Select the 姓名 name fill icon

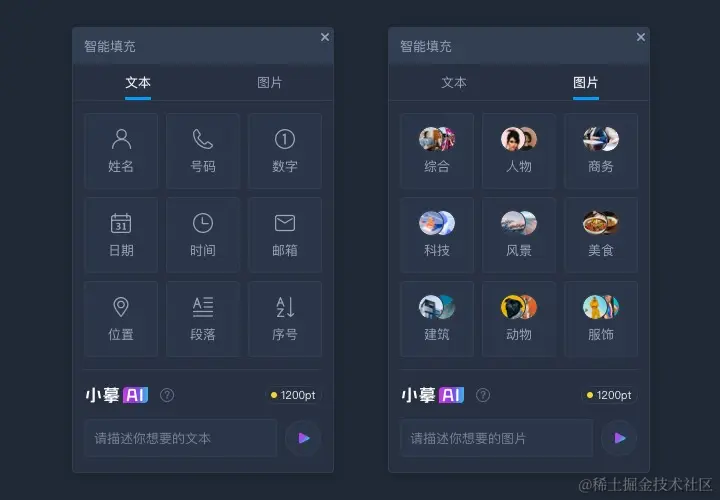[x=121, y=151]
